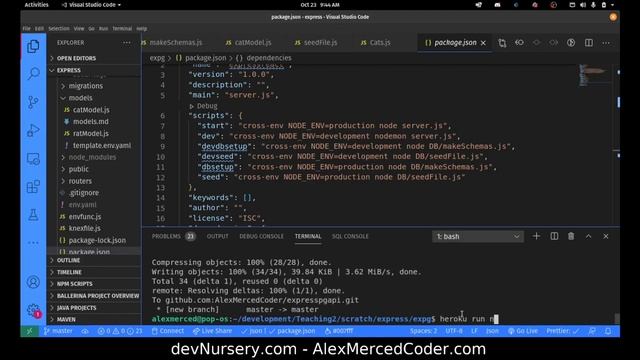
Task: Open editor more actions ellipsis
Action: [x=606, y=43]
